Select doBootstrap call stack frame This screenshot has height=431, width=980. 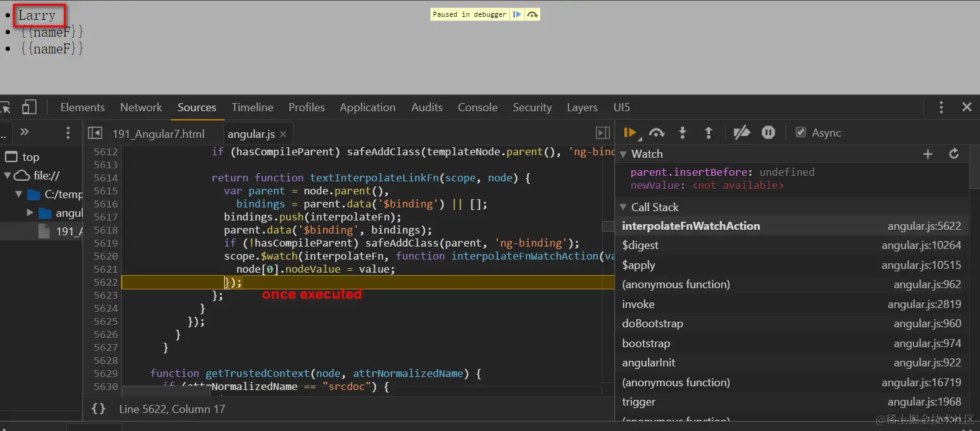tap(791, 324)
